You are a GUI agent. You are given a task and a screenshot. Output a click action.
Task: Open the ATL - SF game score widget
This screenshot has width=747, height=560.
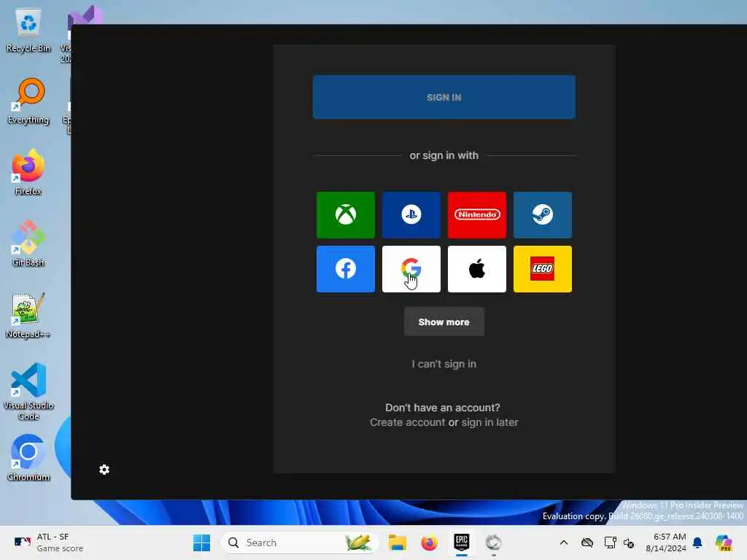coord(49,542)
